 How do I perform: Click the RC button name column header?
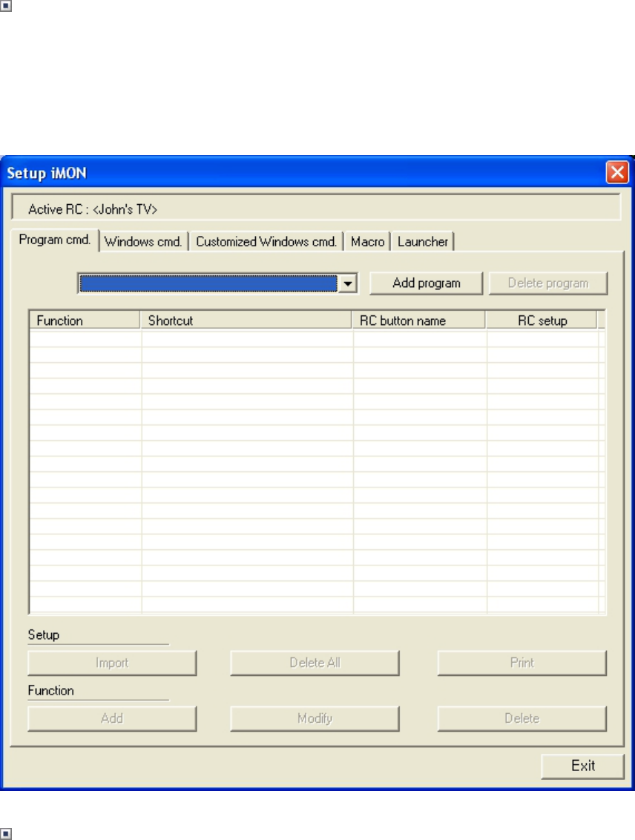click(418, 321)
